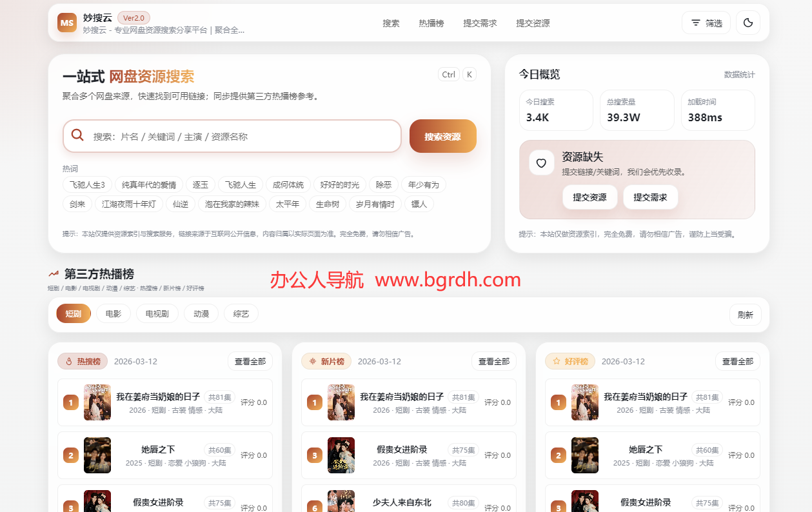Select the 综艺 category tab
812x512 pixels.
241,314
